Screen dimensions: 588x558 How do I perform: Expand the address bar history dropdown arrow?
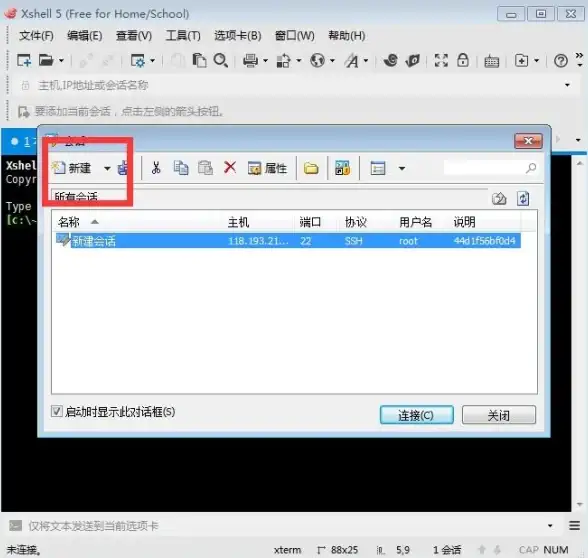(567, 85)
